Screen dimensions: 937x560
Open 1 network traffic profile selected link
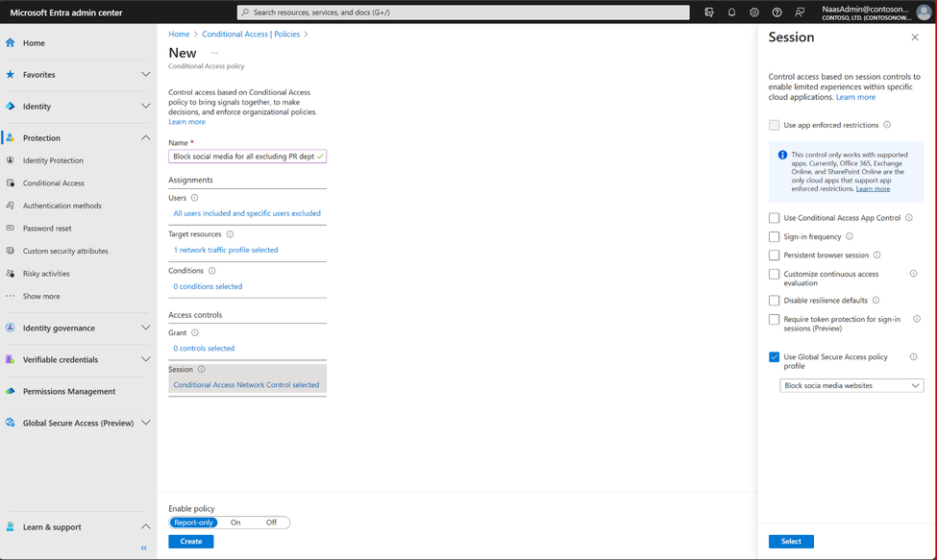(x=226, y=250)
